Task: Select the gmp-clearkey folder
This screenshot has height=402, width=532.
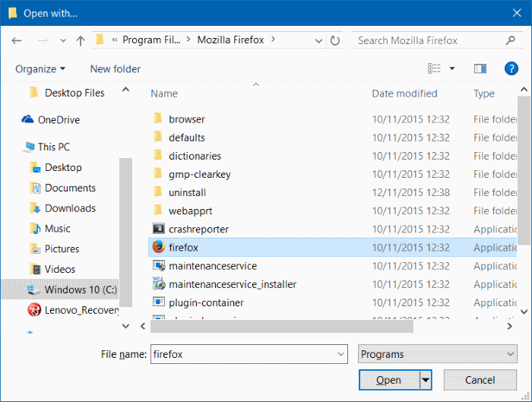Action: pos(199,174)
